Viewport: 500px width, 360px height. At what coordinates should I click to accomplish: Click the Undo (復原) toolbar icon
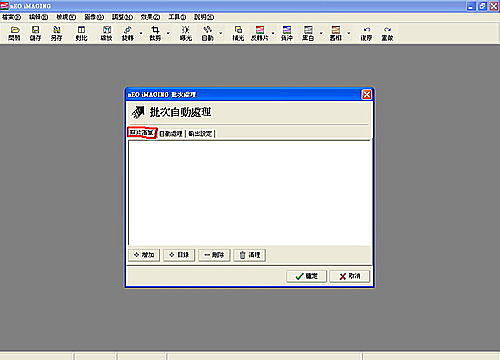click(x=366, y=33)
